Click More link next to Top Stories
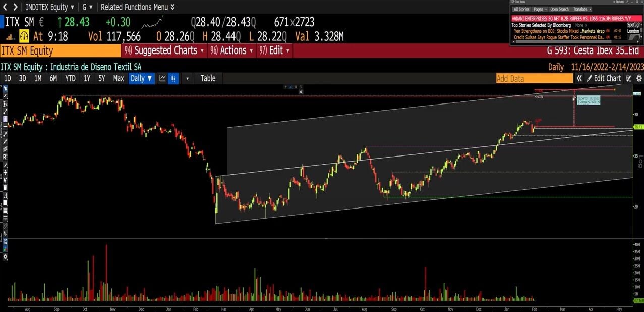This screenshot has width=644, height=312. [581, 25]
